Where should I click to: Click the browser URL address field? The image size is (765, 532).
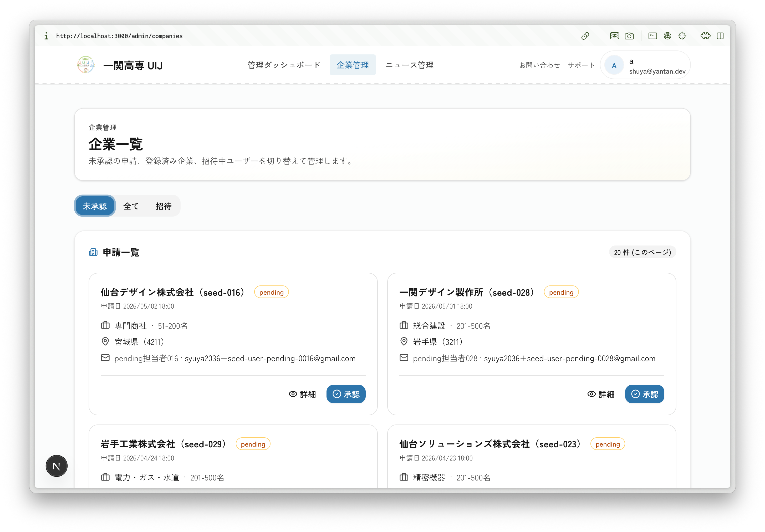point(119,36)
